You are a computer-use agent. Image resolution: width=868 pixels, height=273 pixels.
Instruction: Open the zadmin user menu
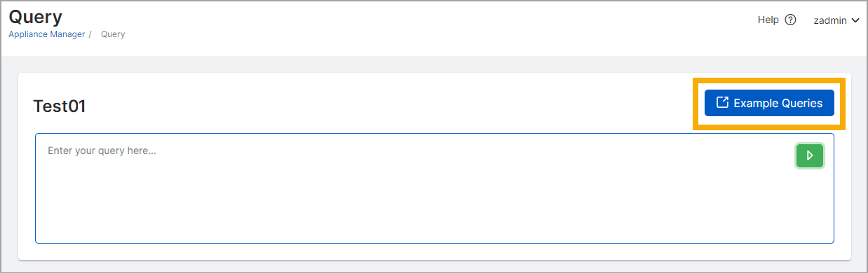tap(836, 20)
